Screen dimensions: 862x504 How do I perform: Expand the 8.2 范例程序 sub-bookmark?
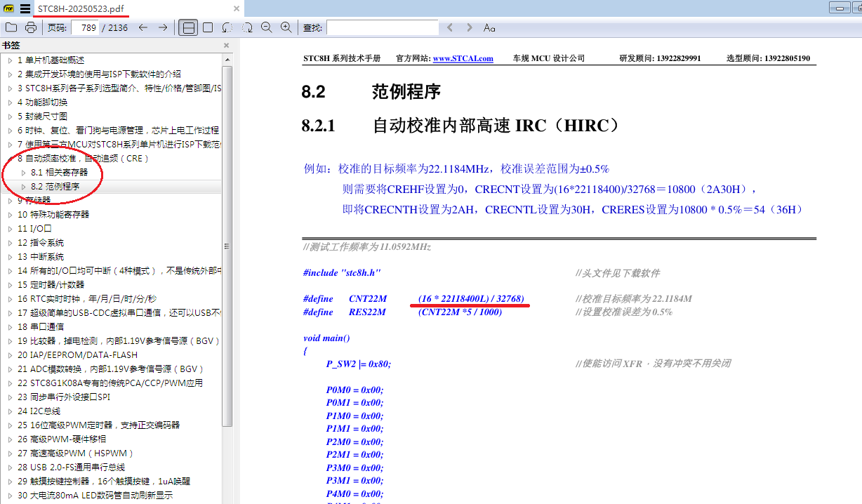[x=24, y=186]
